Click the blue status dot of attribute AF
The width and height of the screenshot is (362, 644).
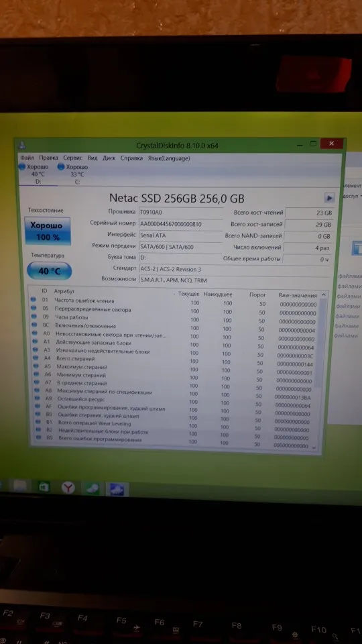[x=38, y=407]
